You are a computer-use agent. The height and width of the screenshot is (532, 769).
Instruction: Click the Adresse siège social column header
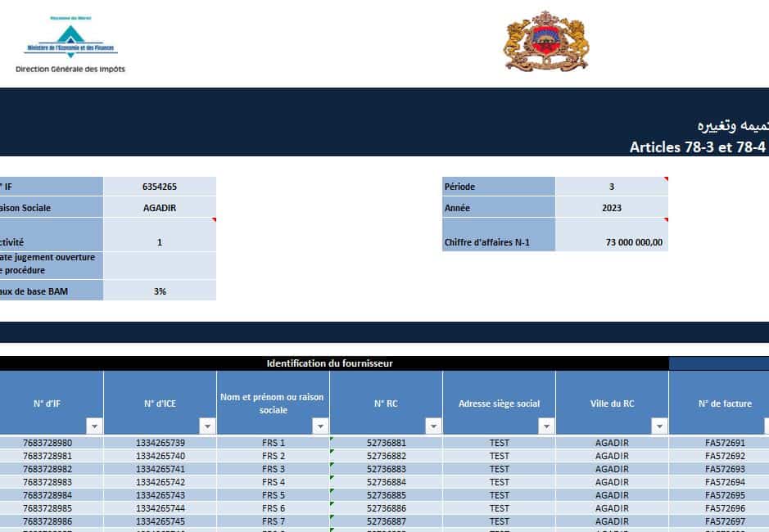499,403
